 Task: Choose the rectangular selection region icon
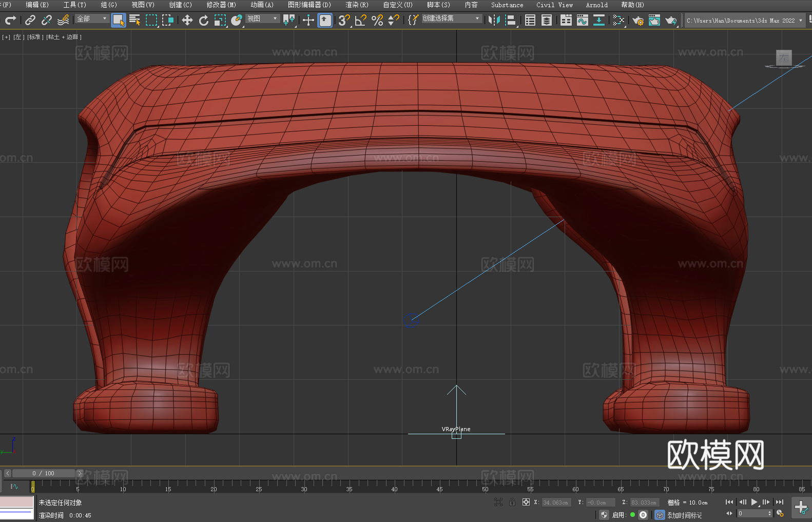tap(151, 20)
